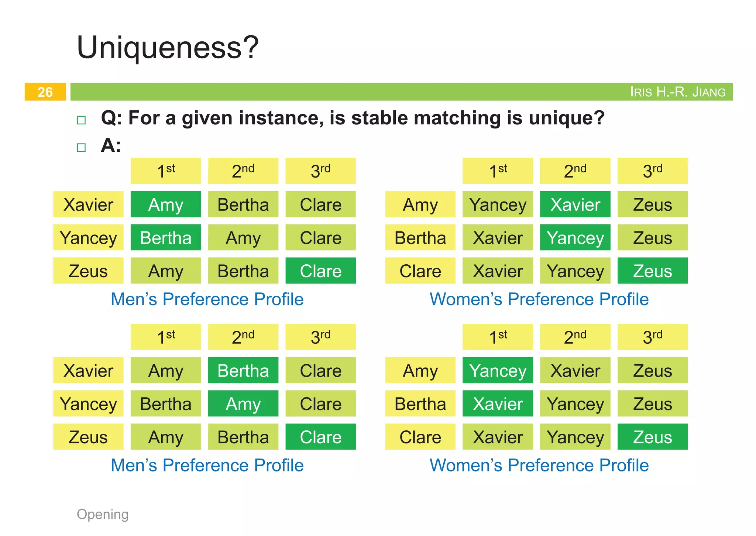The width and height of the screenshot is (756, 536).
Task: Click the square bullet beside the A: line
Action: click(81, 148)
